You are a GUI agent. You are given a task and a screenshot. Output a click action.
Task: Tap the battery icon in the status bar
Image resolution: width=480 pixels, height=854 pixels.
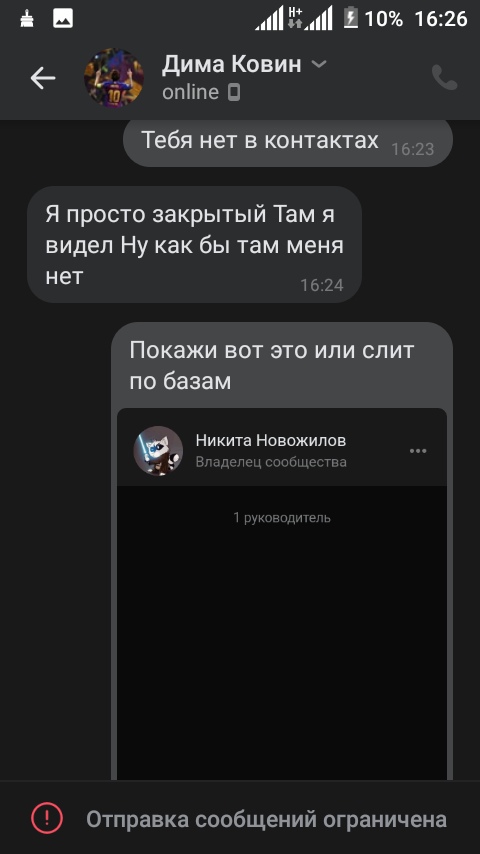(350, 18)
